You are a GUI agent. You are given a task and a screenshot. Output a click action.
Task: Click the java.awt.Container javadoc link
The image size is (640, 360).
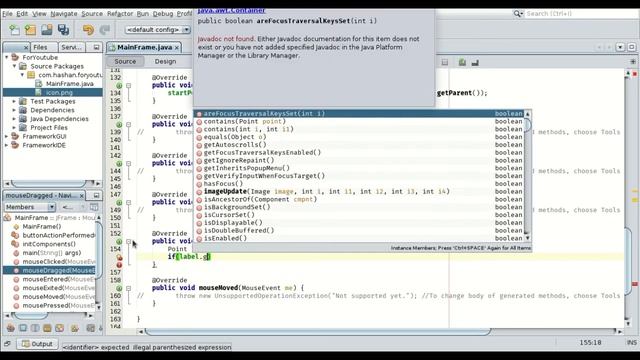(231, 11)
